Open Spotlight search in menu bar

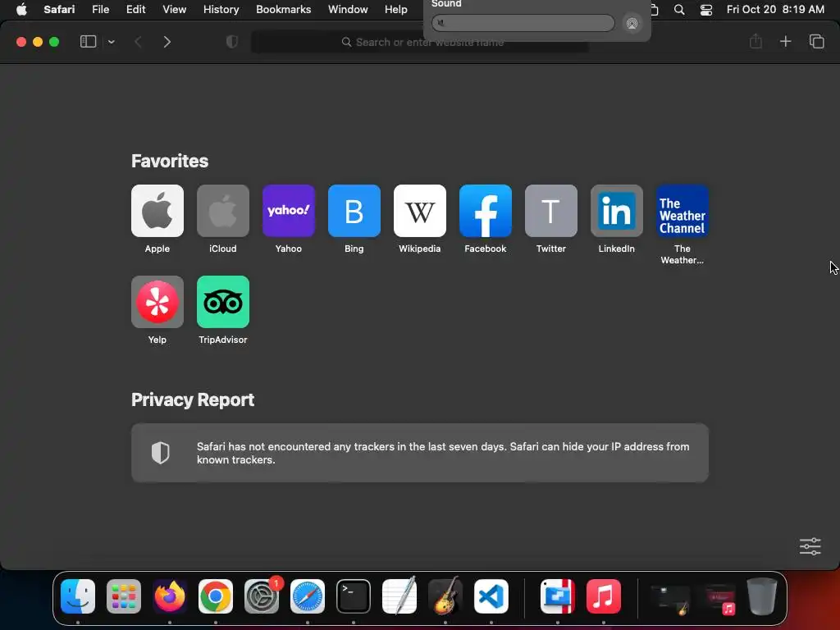click(678, 10)
